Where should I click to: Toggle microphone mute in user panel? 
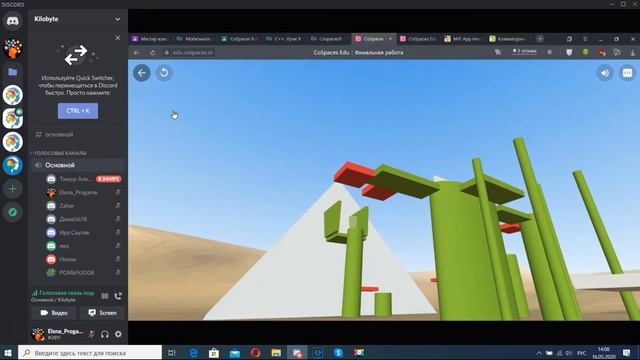(91, 334)
